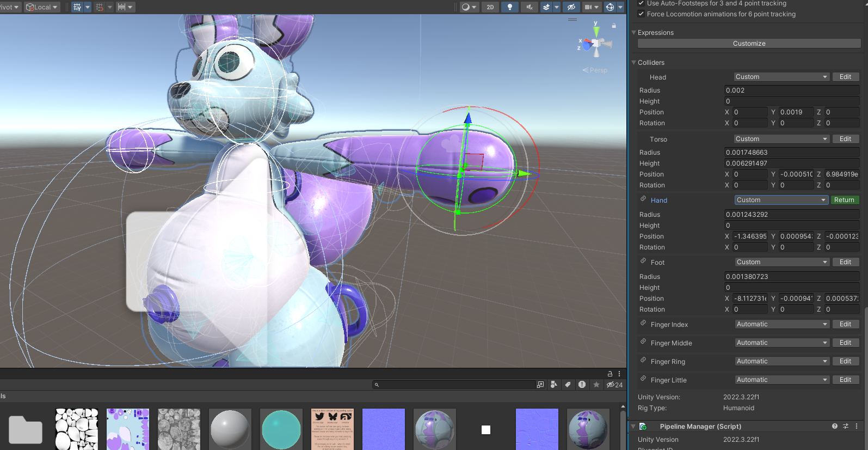Open the Local handle rotation menu

pyautogui.click(x=42, y=7)
